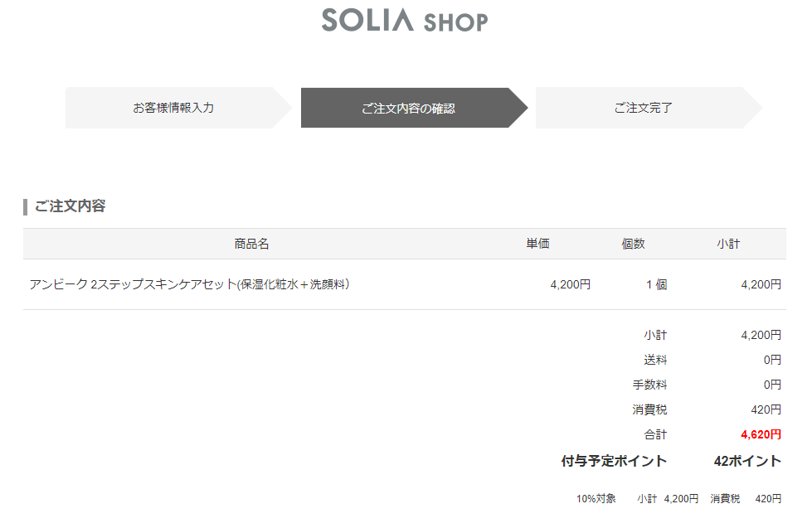The width and height of the screenshot is (812, 528).
Task: Click the 10%対象 tax breakdown text
Action: tap(596, 499)
